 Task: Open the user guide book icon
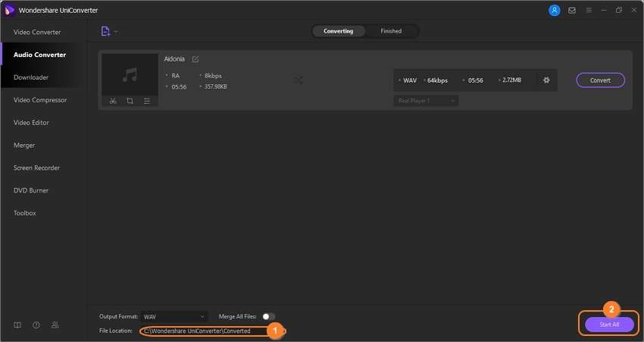17,325
